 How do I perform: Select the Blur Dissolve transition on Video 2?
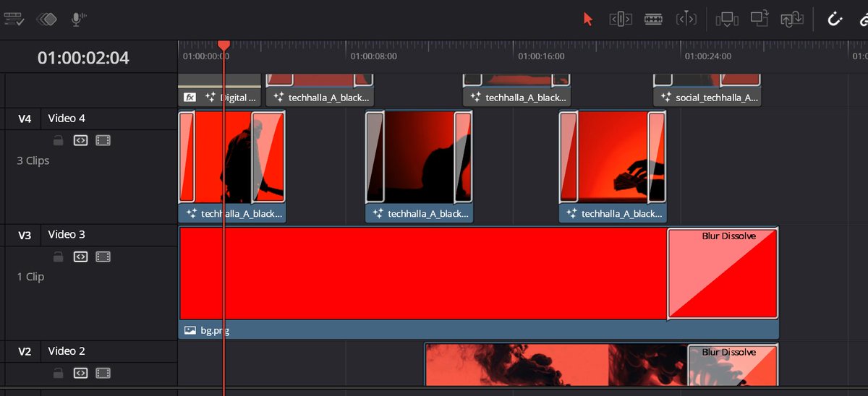pos(732,365)
